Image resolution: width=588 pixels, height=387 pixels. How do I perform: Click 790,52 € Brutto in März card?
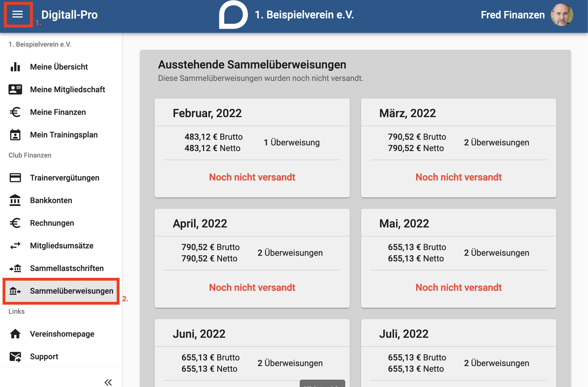(x=417, y=137)
